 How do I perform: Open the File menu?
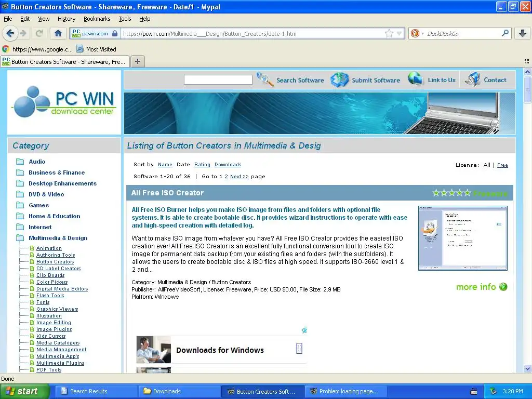click(x=8, y=19)
